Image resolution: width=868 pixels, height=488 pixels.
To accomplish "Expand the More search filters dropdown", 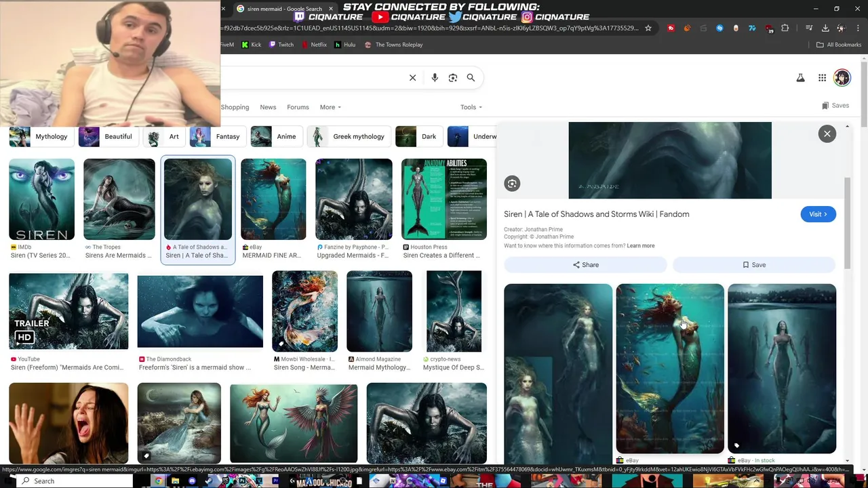I will click(x=330, y=107).
